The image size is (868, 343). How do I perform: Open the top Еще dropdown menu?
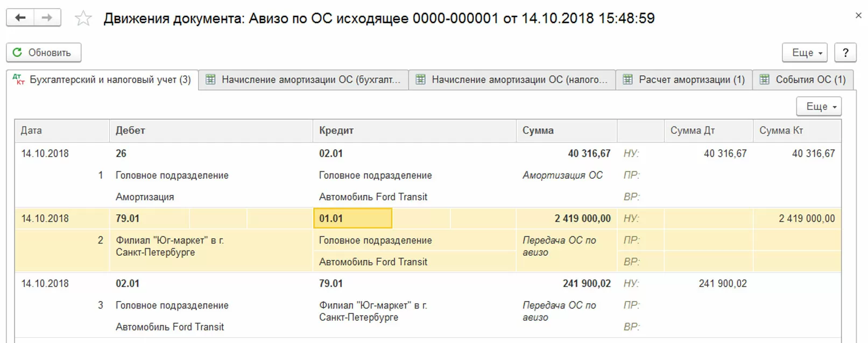coord(805,52)
